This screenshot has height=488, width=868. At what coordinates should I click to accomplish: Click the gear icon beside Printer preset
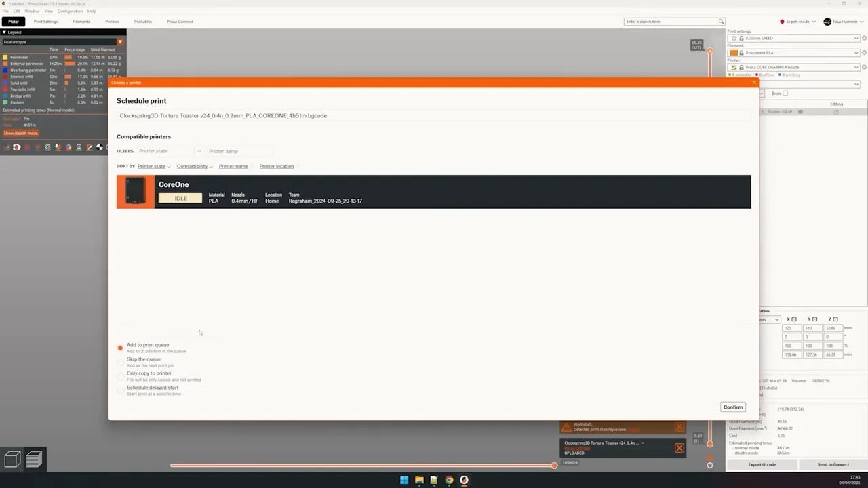pyautogui.click(x=864, y=68)
